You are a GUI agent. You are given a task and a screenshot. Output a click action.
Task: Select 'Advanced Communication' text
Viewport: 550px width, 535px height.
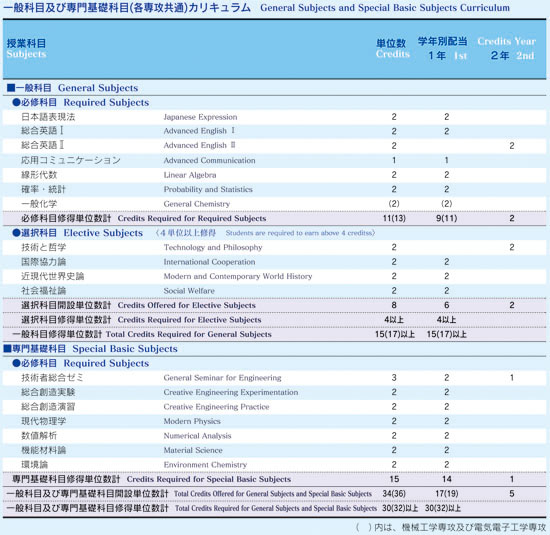click(x=209, y=160)
